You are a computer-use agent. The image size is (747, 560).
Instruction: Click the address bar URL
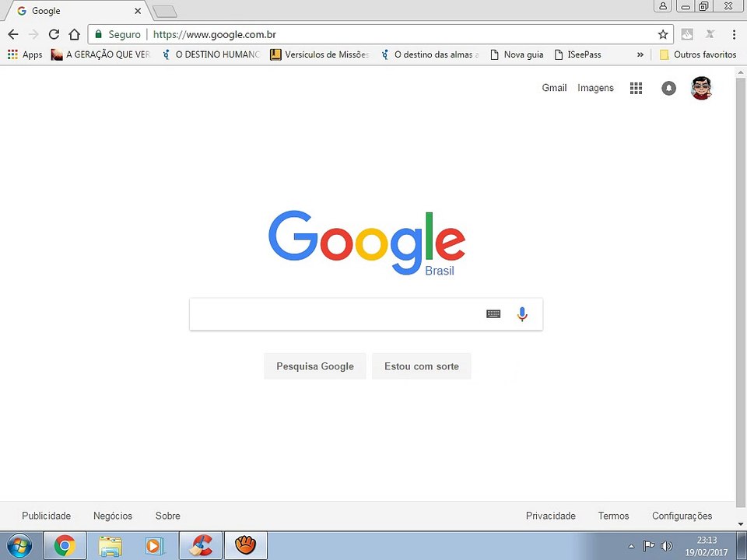(215, 34)
